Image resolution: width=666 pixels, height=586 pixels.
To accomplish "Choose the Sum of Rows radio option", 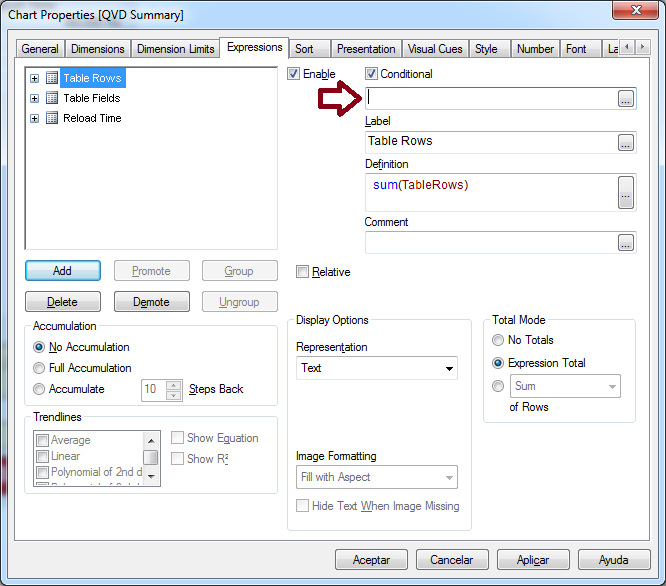I will (x=498, y=386).
